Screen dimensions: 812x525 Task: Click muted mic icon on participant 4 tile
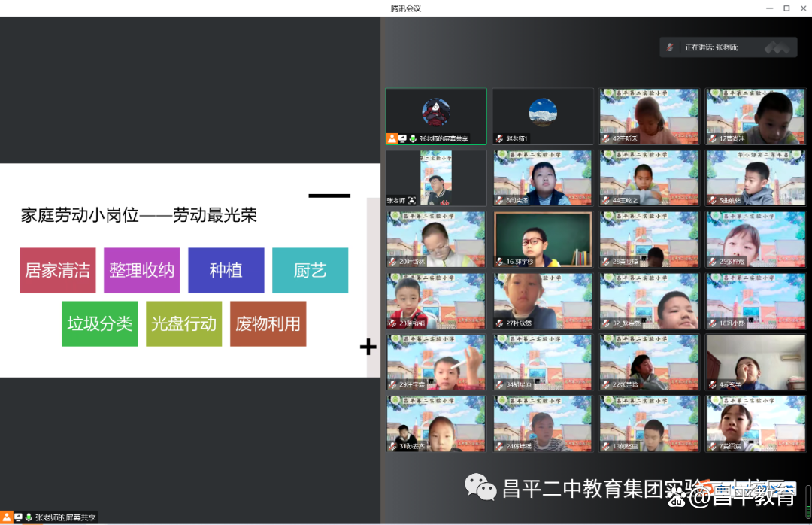pyautogui.click(x=713, y=384)
